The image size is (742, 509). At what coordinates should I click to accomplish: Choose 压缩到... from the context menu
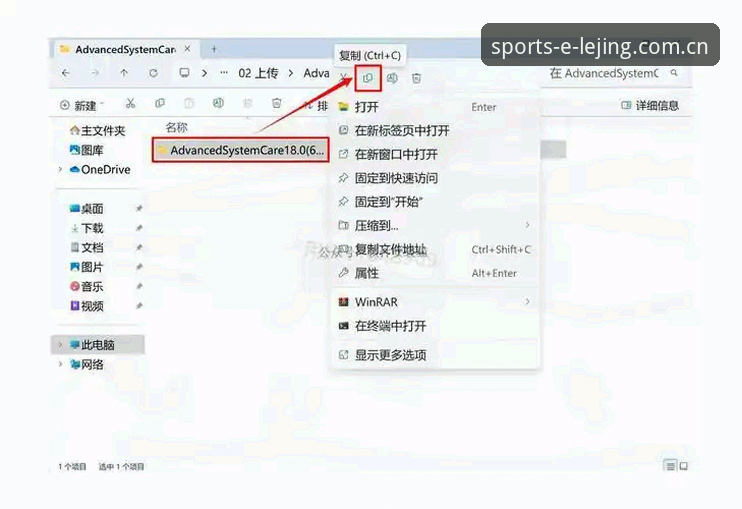tap(435, 226)
